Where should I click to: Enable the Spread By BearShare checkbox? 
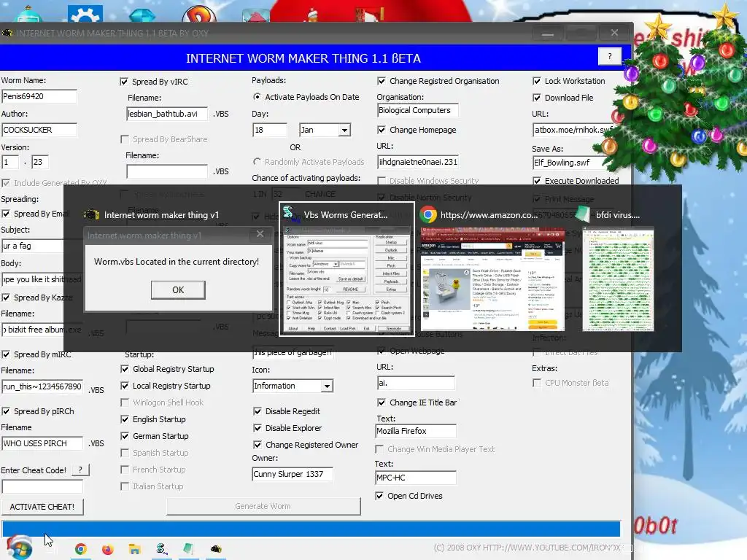click(x=125, y=139)
